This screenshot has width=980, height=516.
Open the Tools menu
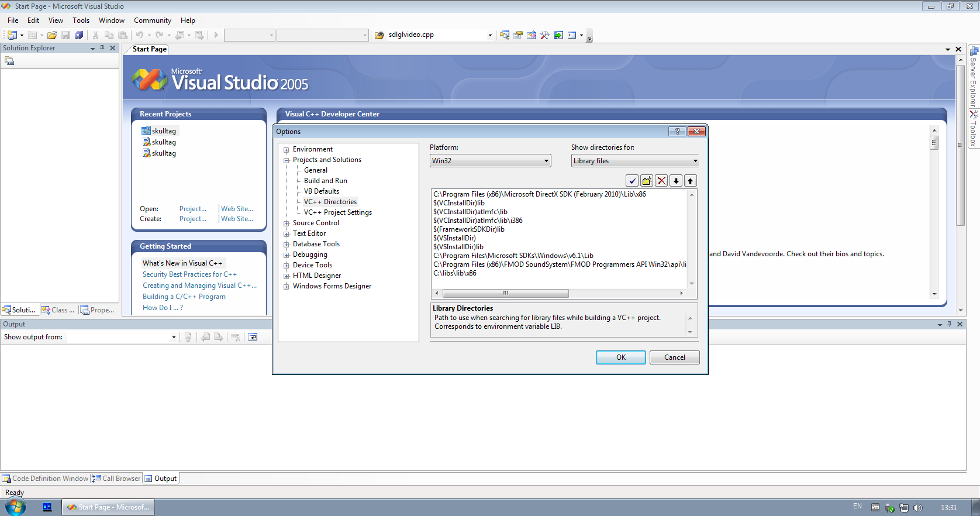tap(81, 20)
